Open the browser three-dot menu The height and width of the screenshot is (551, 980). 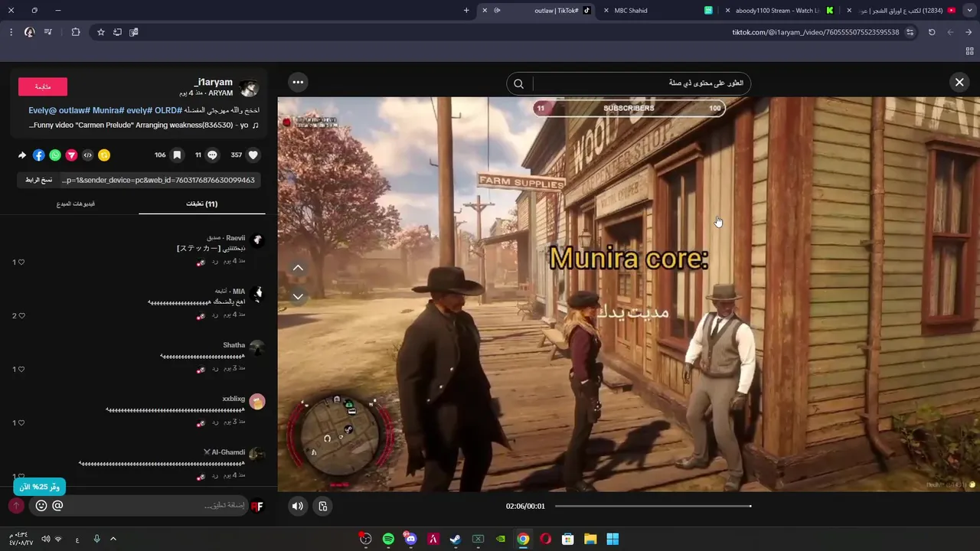click(11, 32)
